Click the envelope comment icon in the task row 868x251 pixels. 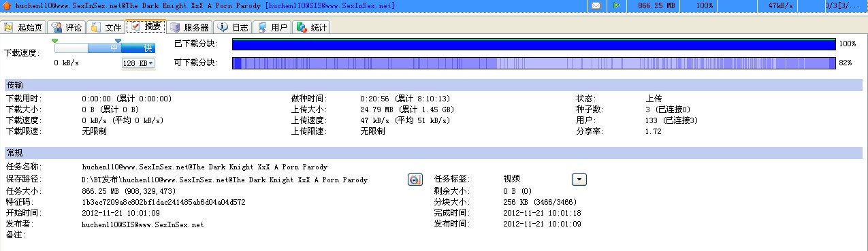coord(596,5)
